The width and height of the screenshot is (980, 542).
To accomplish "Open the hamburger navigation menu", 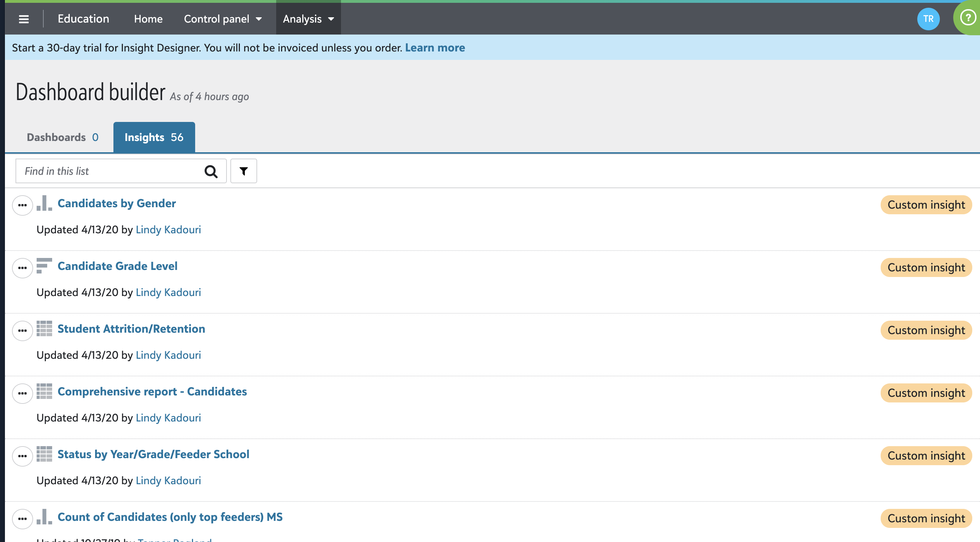I will pos(24,19).
